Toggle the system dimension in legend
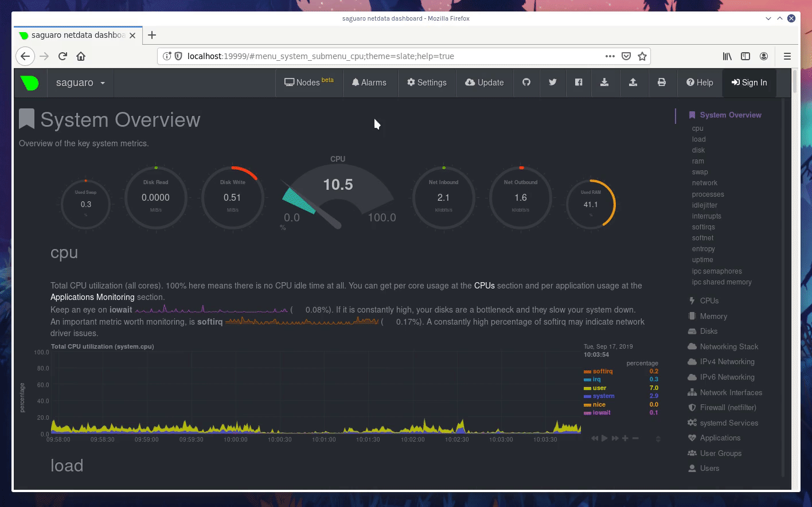This screenshot has height=507, width=812. coord(603,396)
